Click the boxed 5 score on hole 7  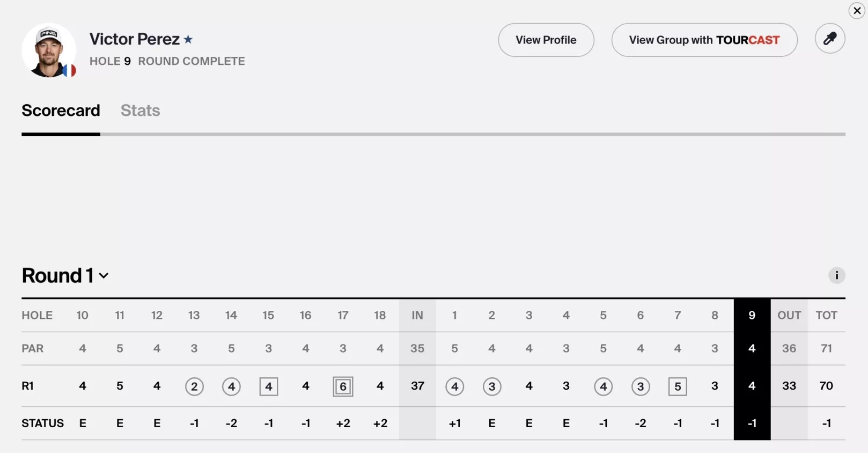click(678, 386)
